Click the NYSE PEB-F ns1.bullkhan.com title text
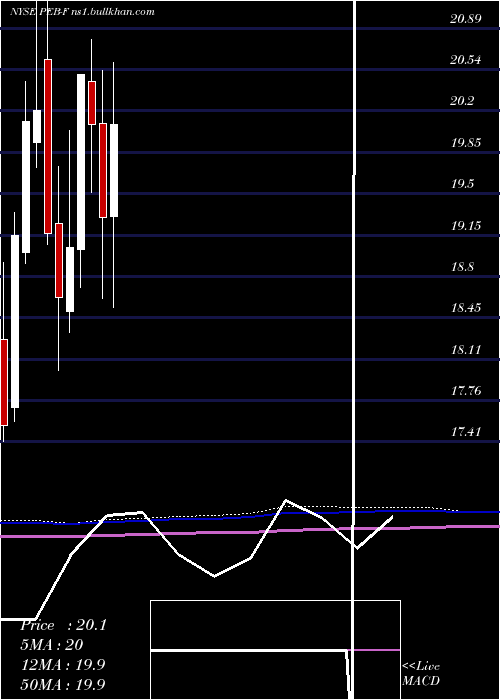Viewport: 500px width, 700px height. (x=82, y=12)
